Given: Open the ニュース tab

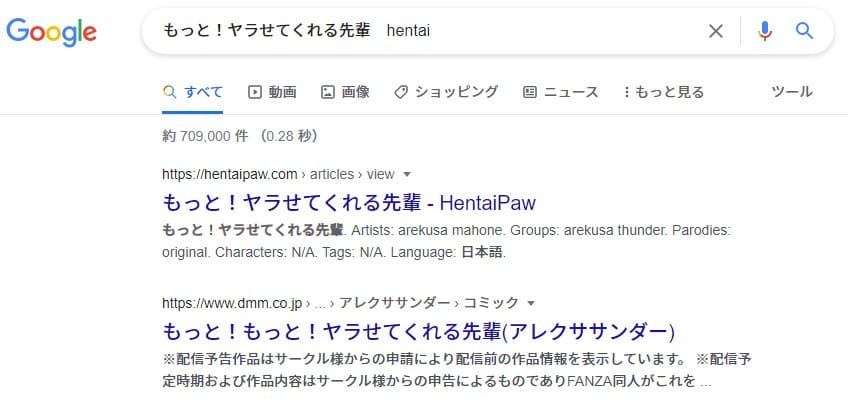Looking at the screenshot, I should point(561,92).
